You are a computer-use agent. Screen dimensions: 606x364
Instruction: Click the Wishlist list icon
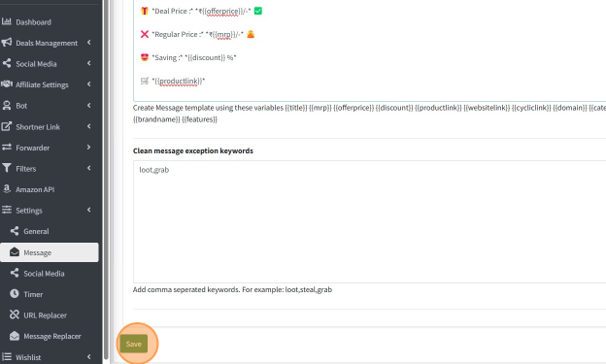coord(7,356)
